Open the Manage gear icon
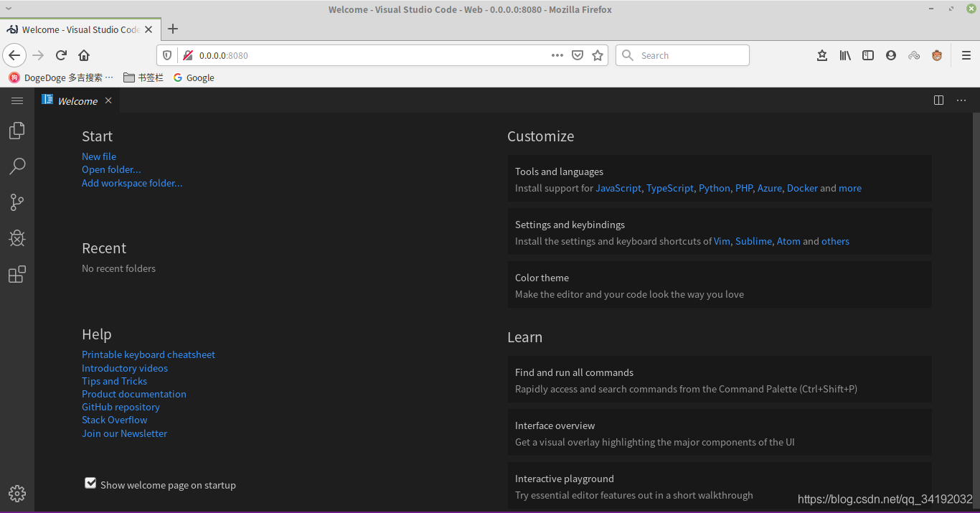Viewport: 980px width, 513px height. [x=17, y=494]
